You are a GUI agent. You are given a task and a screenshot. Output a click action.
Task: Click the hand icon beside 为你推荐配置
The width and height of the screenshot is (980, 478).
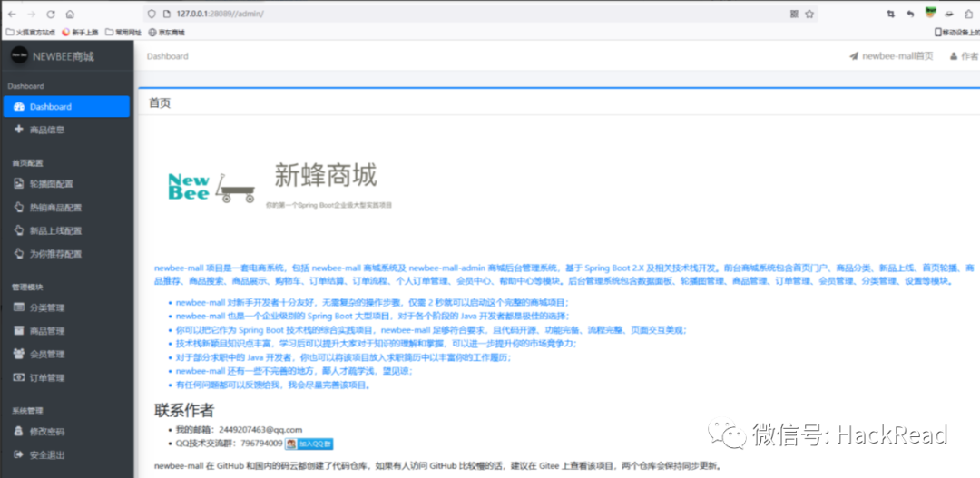[x=18, y=254]
